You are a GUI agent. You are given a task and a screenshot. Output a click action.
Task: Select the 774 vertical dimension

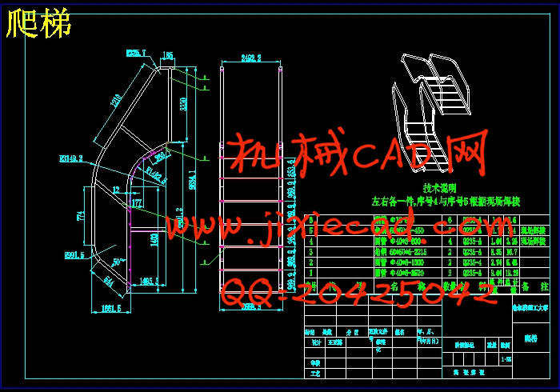pos(80,216)
